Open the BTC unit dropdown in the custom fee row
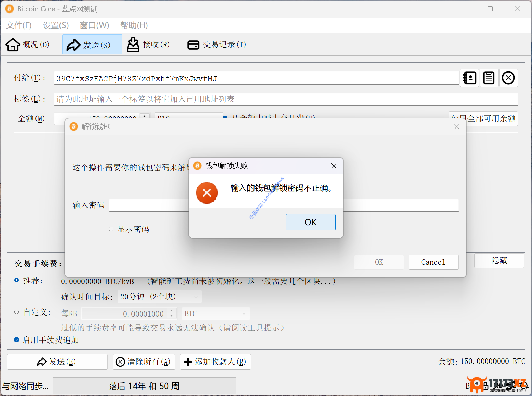Screen dimensions: 532x396 coord(216,313)
